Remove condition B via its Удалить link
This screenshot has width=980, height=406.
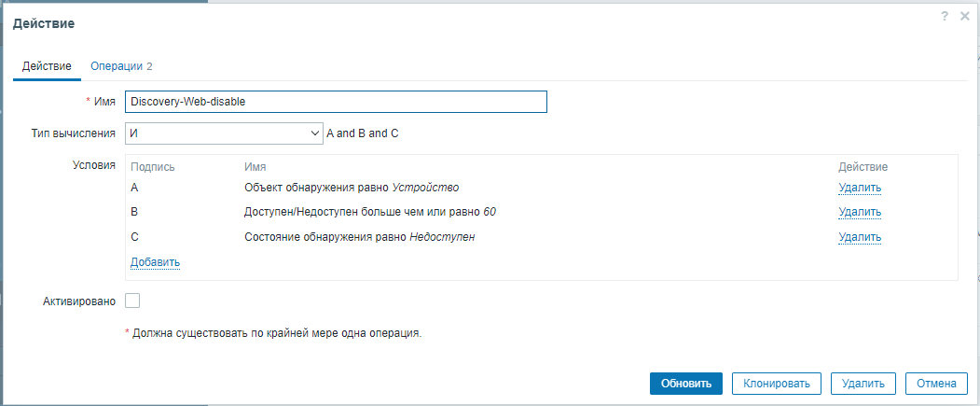click(x=859, y=212)
